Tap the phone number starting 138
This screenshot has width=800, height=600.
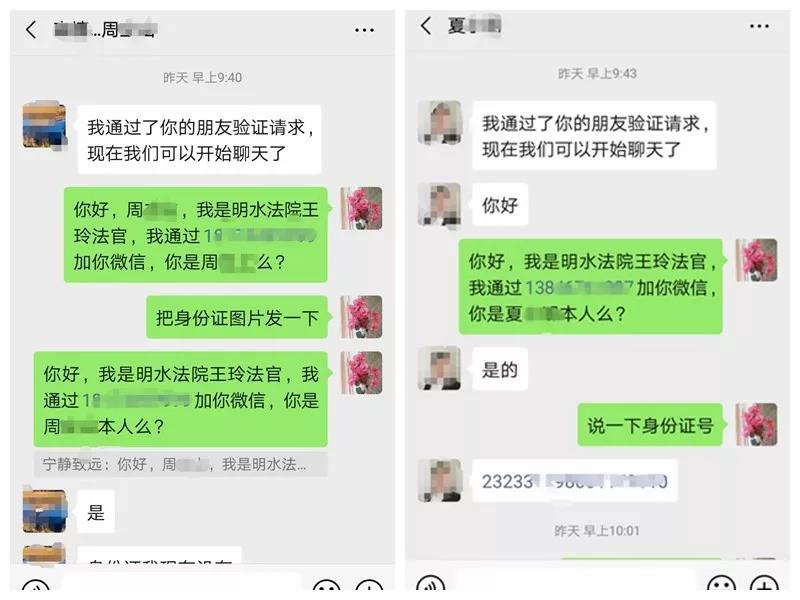click(579, 288)
